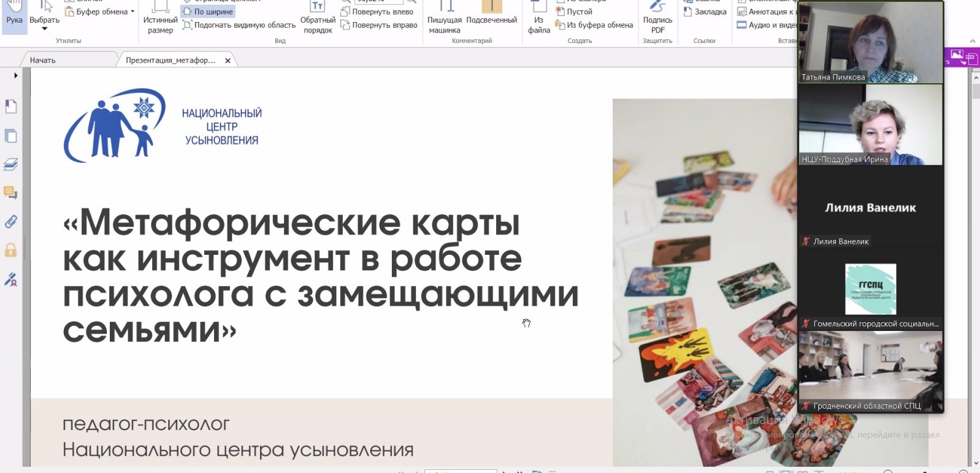
Task: Click the purple image-to-PDF icon
Action: tap(957, 56)
